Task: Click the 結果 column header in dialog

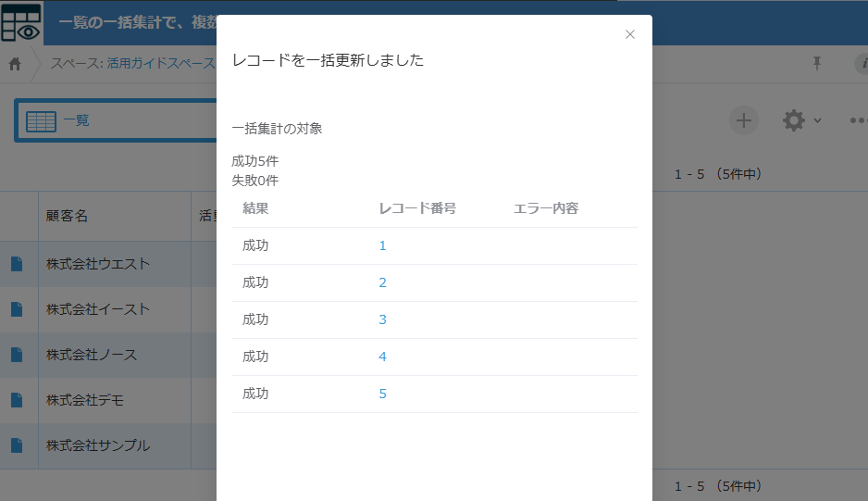Action: tap(255, 208)
